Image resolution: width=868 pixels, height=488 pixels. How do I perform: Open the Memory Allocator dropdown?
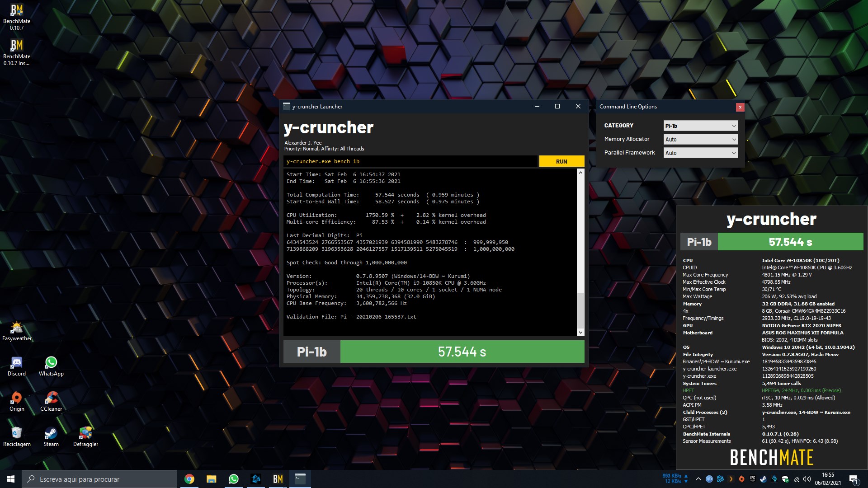(x=701, y=139)
